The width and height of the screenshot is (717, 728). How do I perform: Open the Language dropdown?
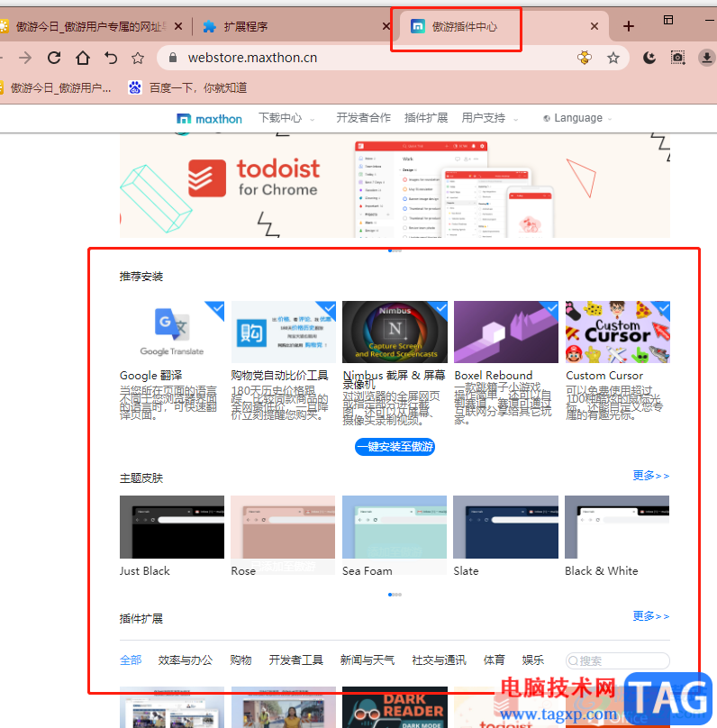click(x=577, y=118)
